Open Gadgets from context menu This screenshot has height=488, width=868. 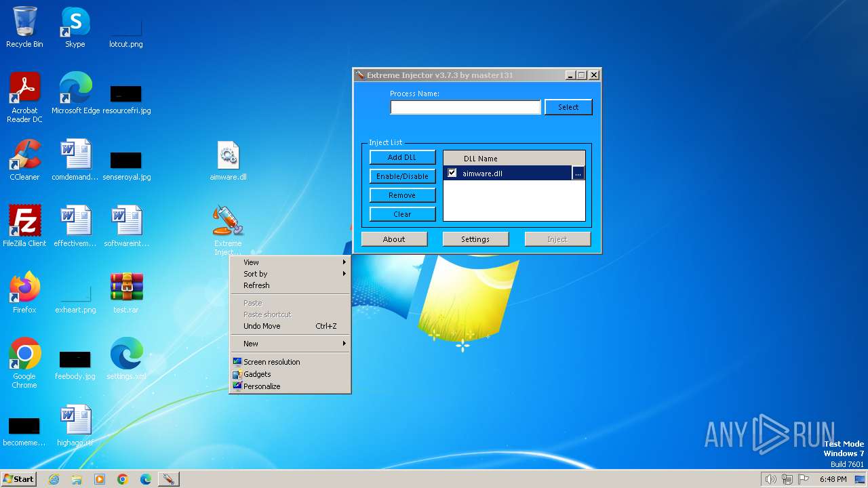(290, 374)
